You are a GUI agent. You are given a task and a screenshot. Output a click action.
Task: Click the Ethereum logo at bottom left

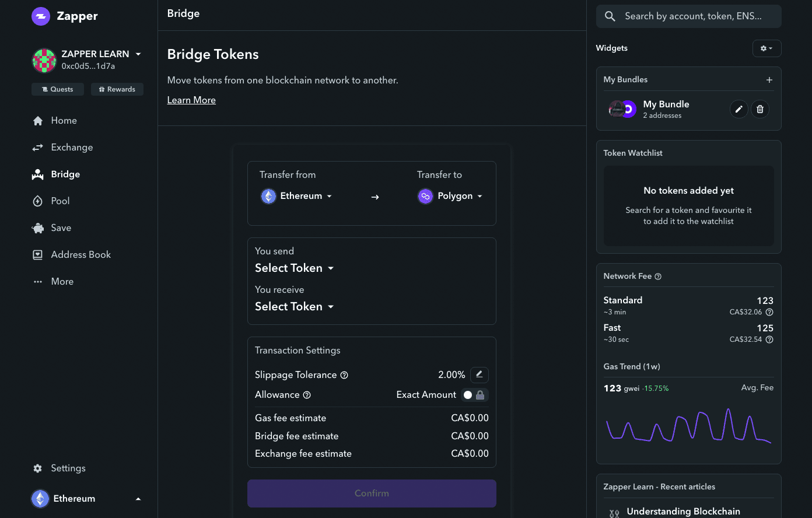pyautogui.click(x=40, y=499)
